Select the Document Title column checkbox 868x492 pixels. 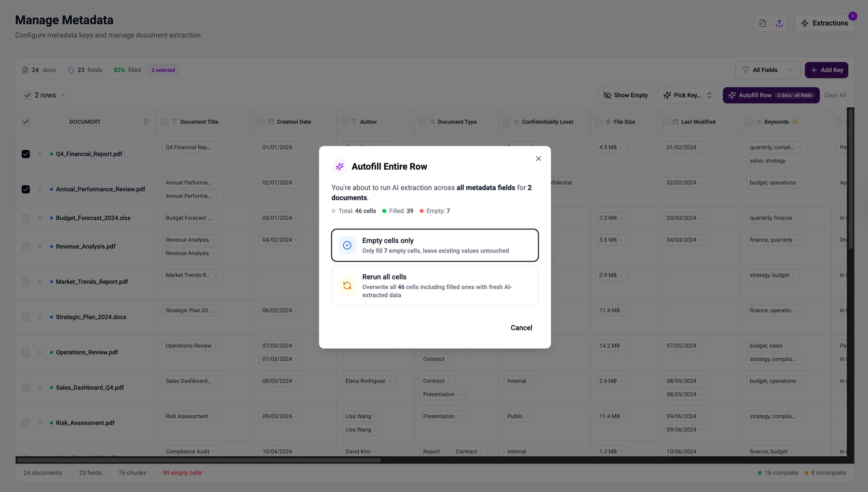(x=165, y=122)
